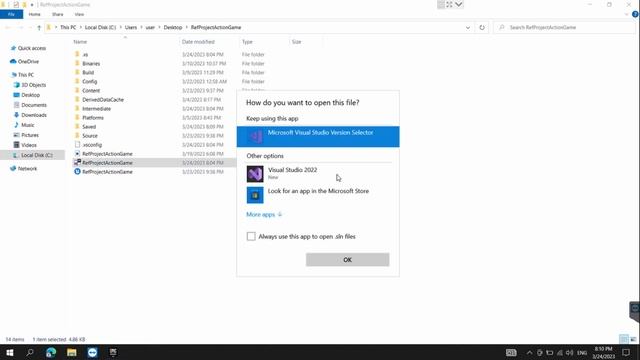Image resolution: width=640 pixels, height=360 pixels.
Task: Select the Platforms folder
Action: pos(93,118)
